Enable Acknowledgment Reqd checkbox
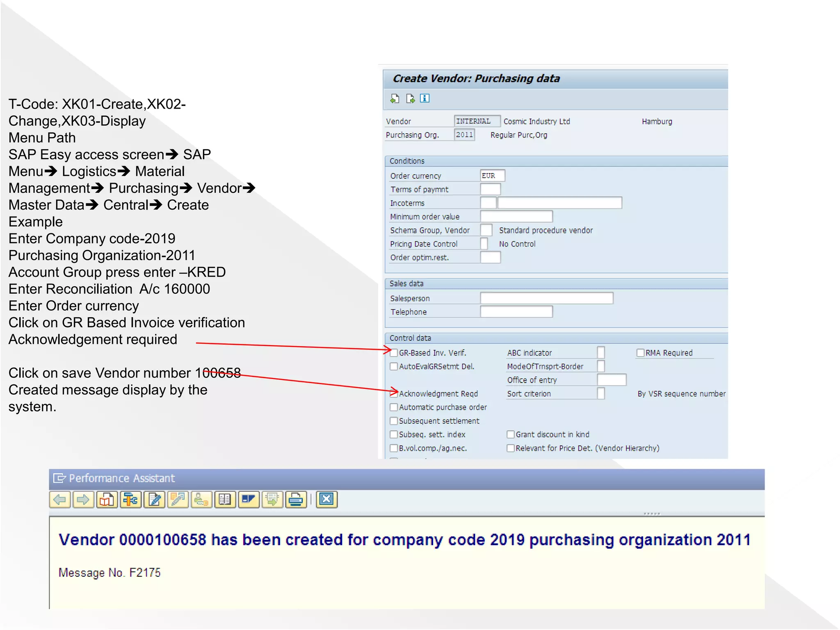The height and width of the screenshot is (630, 840). click(x=394, y=393)
